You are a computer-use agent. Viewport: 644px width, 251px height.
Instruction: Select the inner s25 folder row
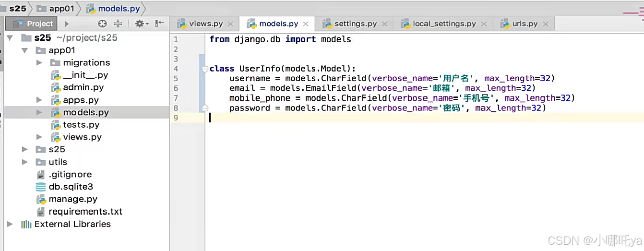point(87,150)
